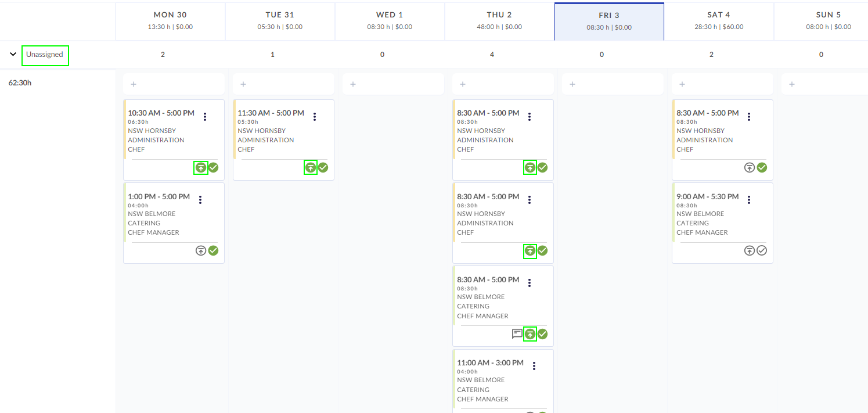The width and height of the screenshot is (868, 413).
Task: Click the Unassigned label
Action: (45, 55)
